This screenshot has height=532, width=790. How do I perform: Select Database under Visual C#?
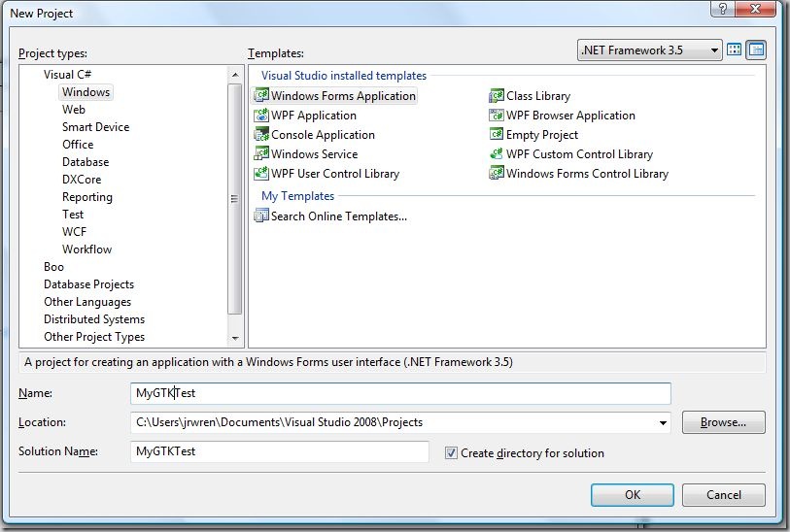86,161
